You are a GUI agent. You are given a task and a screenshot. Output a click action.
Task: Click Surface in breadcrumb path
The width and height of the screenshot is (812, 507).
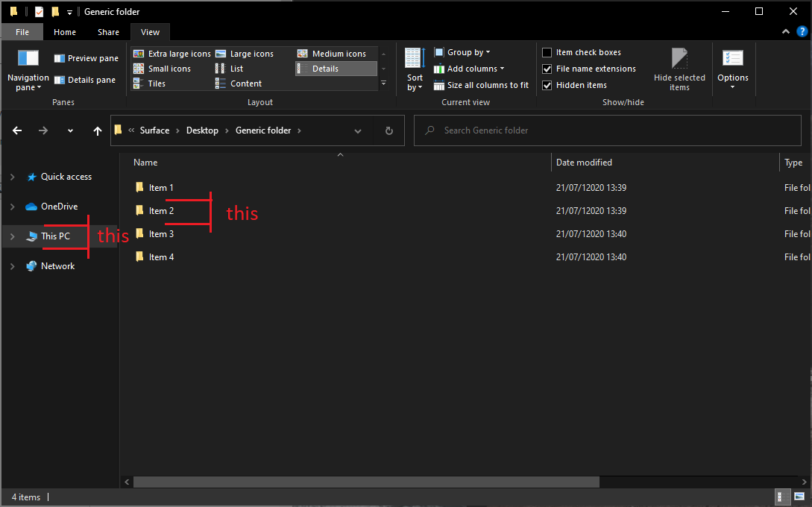(154, 130)
